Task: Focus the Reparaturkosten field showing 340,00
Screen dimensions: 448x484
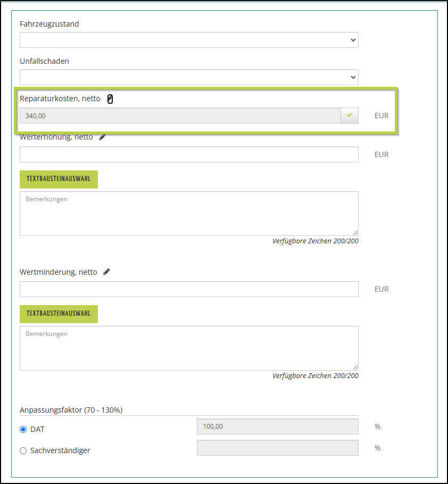Action: point(180,116)
